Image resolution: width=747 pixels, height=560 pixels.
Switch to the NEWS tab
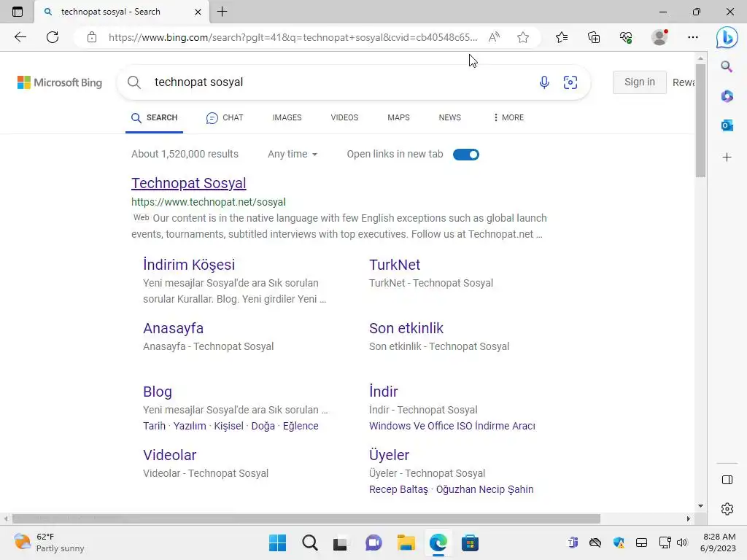point(449,117)
